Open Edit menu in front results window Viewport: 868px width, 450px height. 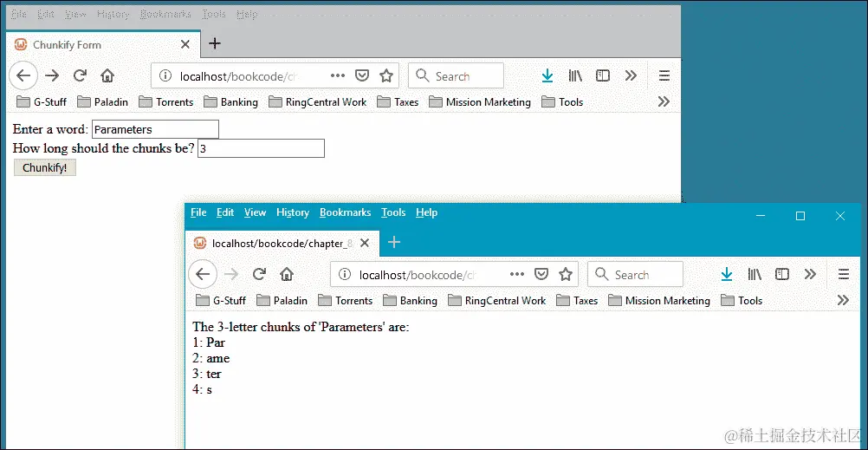click(225, 212)
